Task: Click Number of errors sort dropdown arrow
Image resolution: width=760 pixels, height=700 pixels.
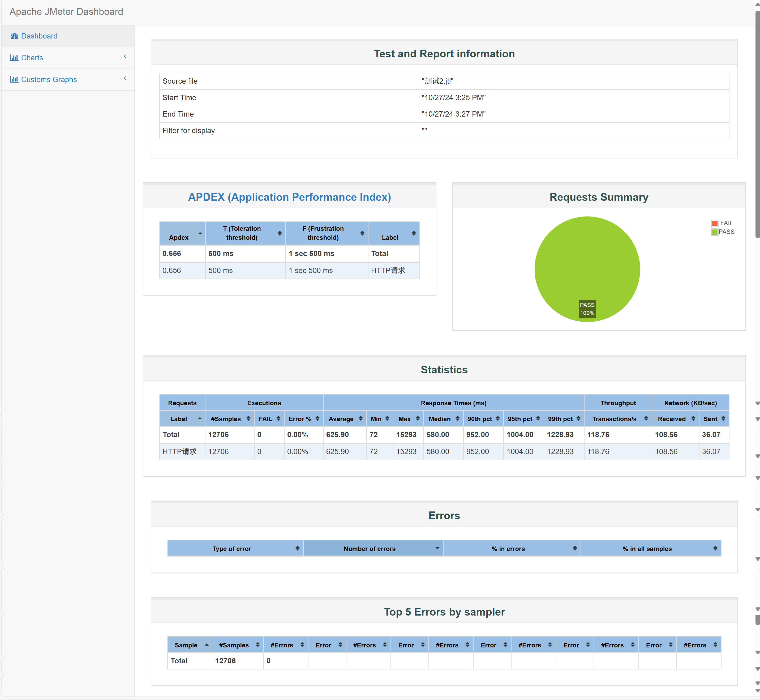Action: point(437,548)
